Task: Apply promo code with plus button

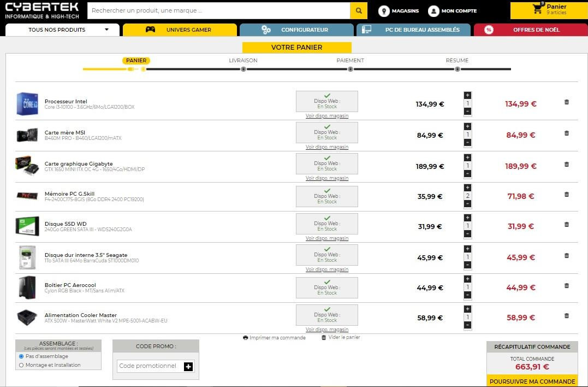Action: pyautogui.click(x=188, y=366)
